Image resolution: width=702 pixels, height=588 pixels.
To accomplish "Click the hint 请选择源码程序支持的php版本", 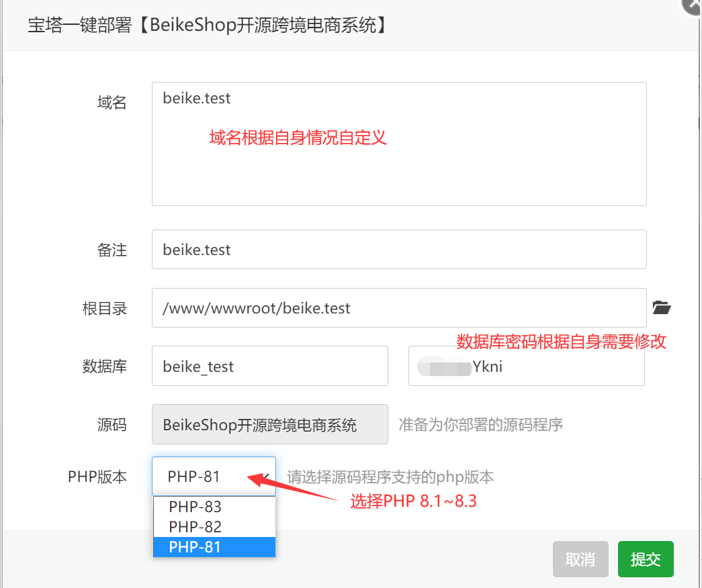I will (390, 477).
